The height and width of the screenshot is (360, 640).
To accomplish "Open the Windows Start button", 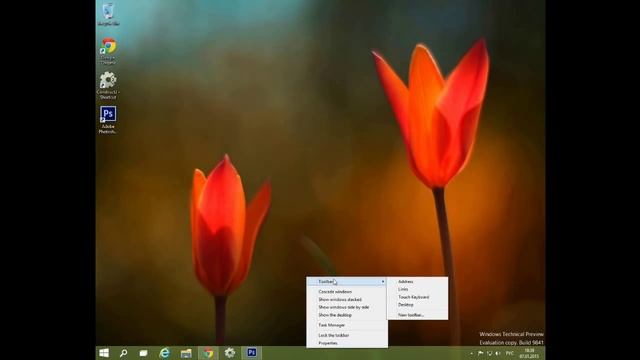I will point(104,353).
